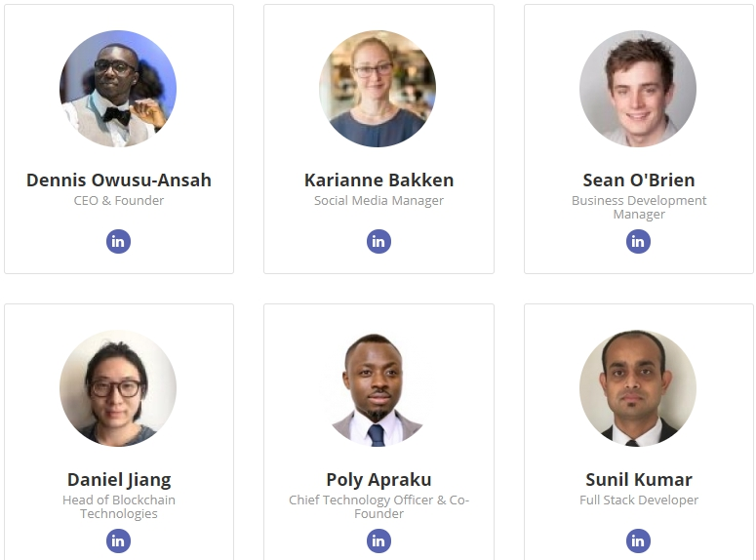Click Poly Apraku's profile photo
Screen dimensions: 756x560
click(x=378, y=388)
